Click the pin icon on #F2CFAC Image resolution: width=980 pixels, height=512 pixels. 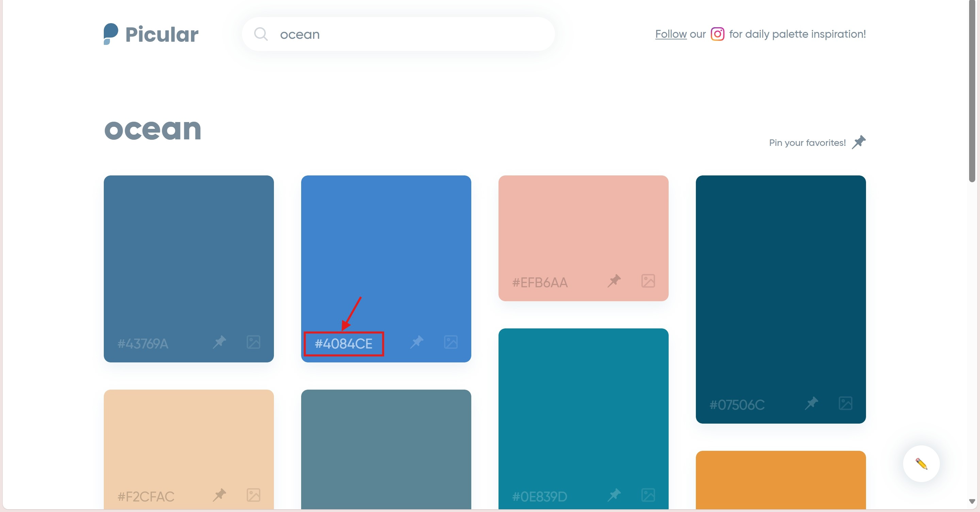(x=219, y=495)
